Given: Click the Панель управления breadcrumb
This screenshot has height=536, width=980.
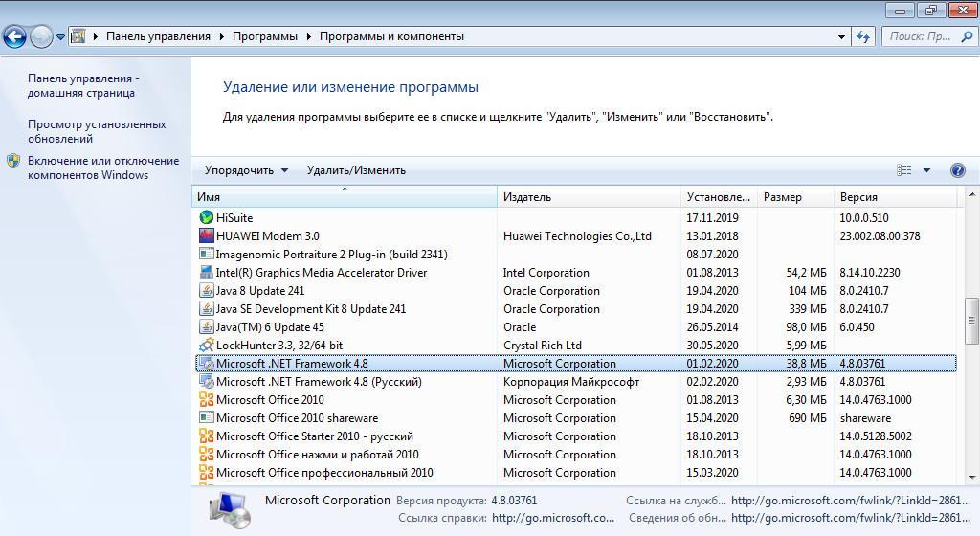Looking at the screenshot, I should [158, 37].
